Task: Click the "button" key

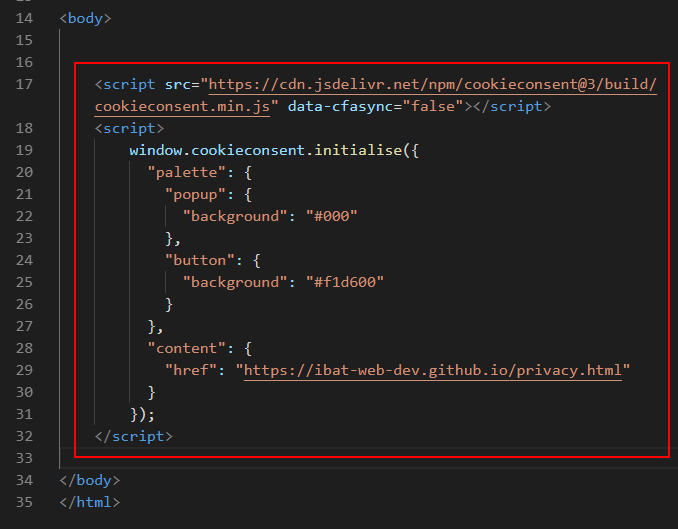Action: pos(199,260)
